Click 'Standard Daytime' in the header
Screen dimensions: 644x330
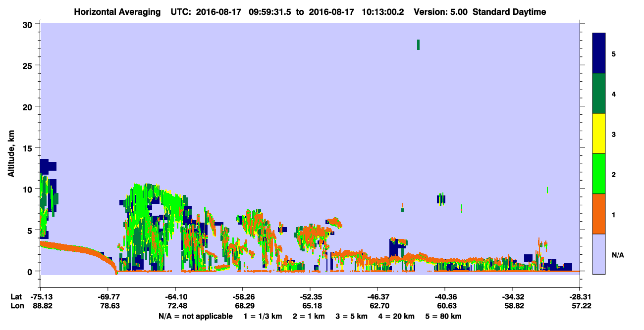509,12
